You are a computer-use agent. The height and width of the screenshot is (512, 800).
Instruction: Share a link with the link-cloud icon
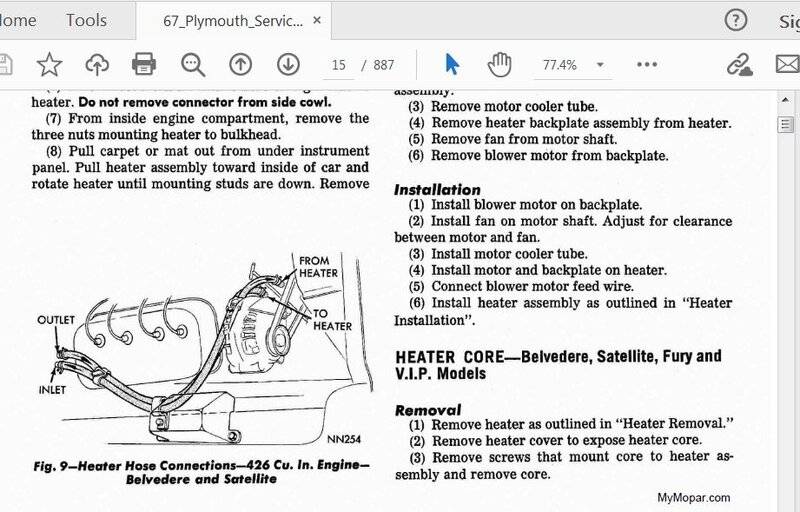point(739,65)
